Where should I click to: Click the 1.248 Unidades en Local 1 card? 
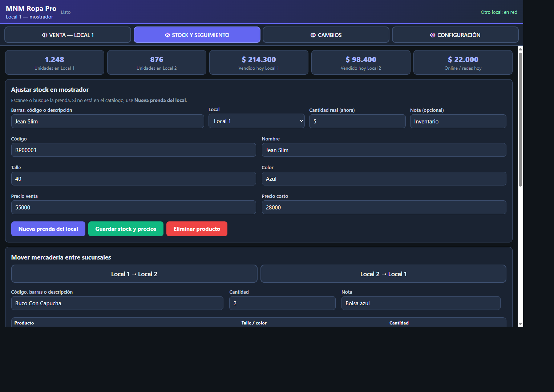[x=54, y=62]
